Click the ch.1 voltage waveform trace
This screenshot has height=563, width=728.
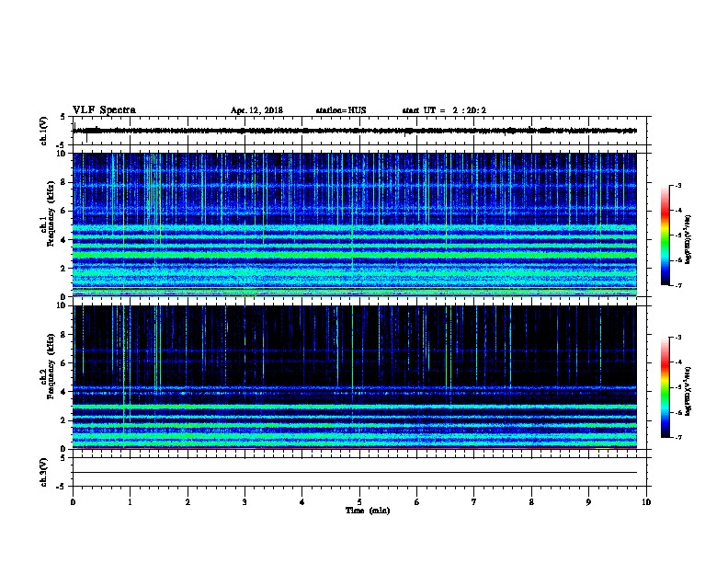[355, 131]
